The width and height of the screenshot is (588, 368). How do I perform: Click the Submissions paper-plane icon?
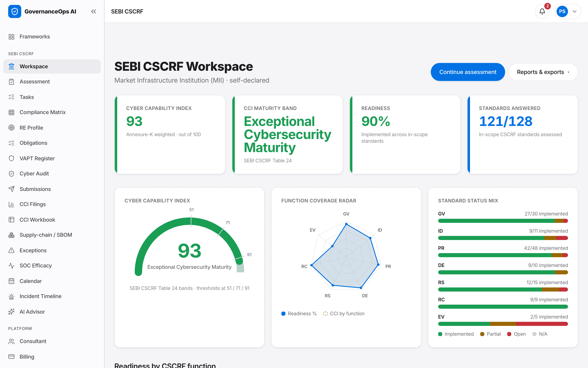11,189
